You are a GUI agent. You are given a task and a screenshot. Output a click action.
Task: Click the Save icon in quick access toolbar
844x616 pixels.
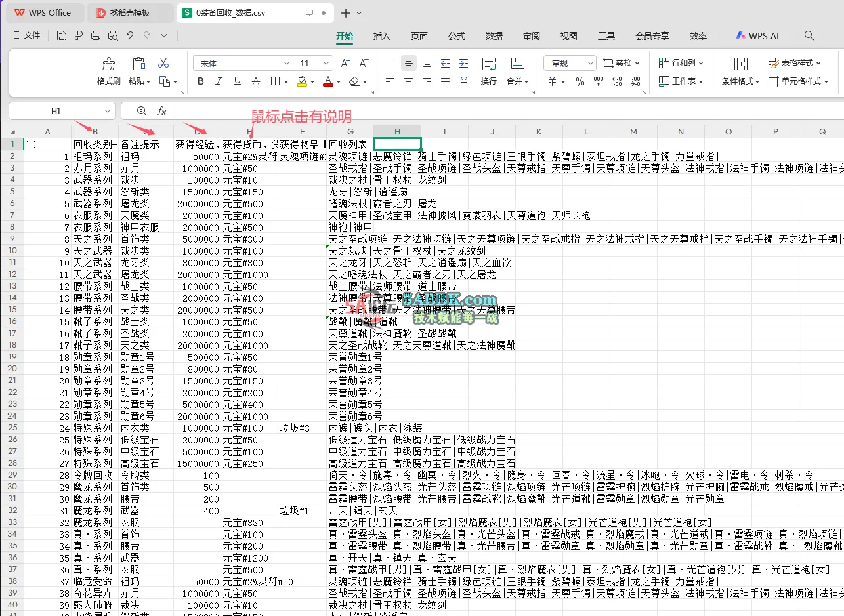(61, 36)
